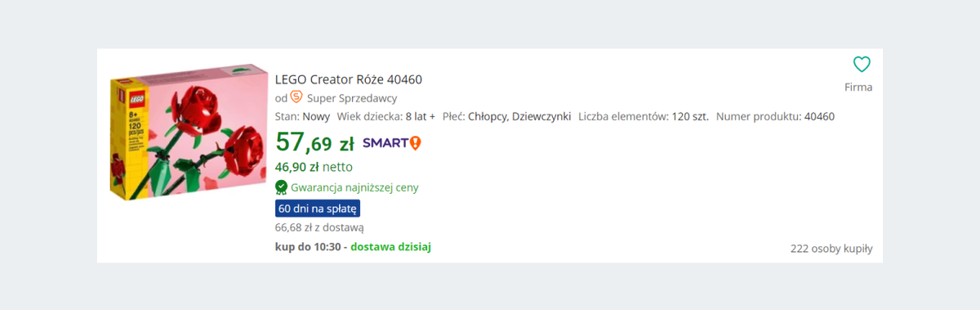Click the 46,90 zł netto price
The height and width of the screenshot is (310, 980).
pyautogui.click(x=314, y=167)
